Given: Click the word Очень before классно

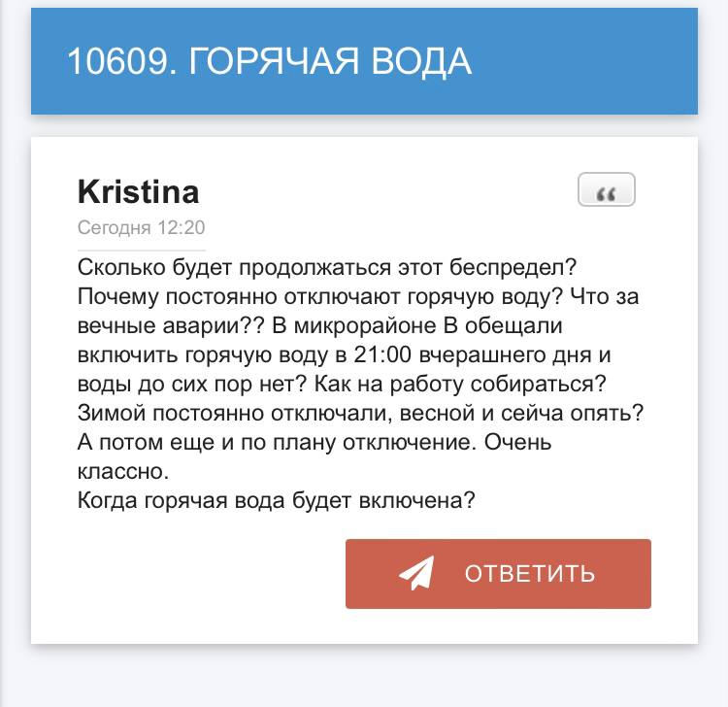Looking at the screenshot, I should 517,442.
